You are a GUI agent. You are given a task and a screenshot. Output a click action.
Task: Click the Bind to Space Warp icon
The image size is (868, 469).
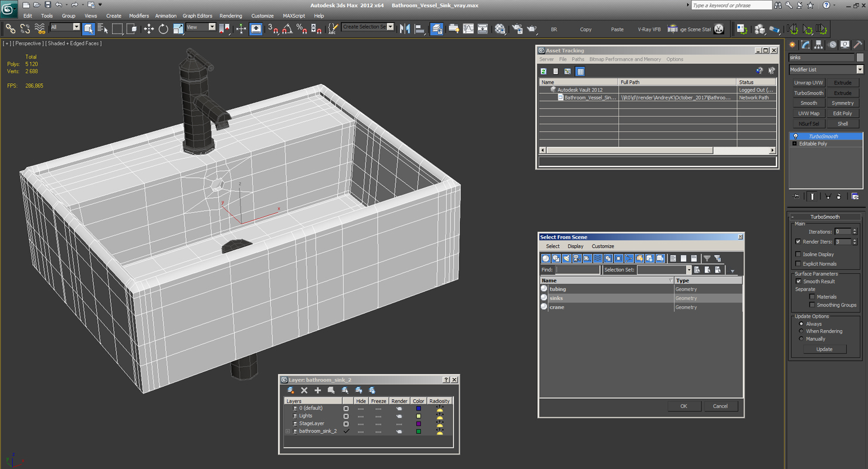point(40,29)
